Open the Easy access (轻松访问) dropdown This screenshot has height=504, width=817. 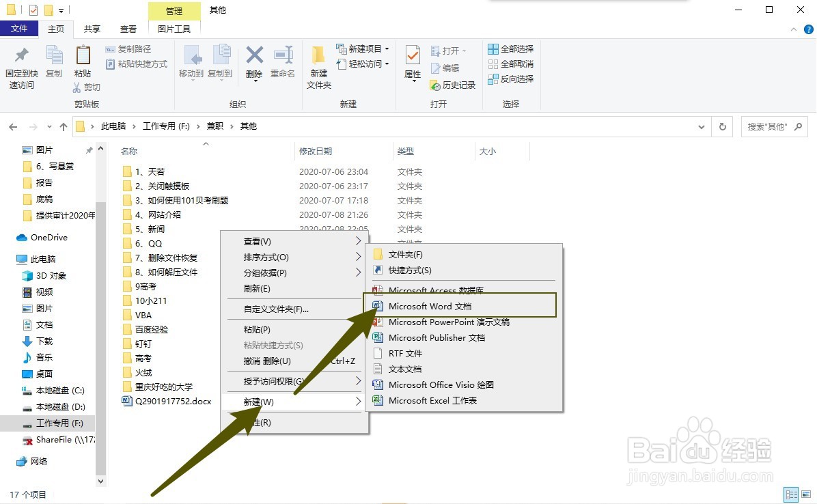(363, 64)
